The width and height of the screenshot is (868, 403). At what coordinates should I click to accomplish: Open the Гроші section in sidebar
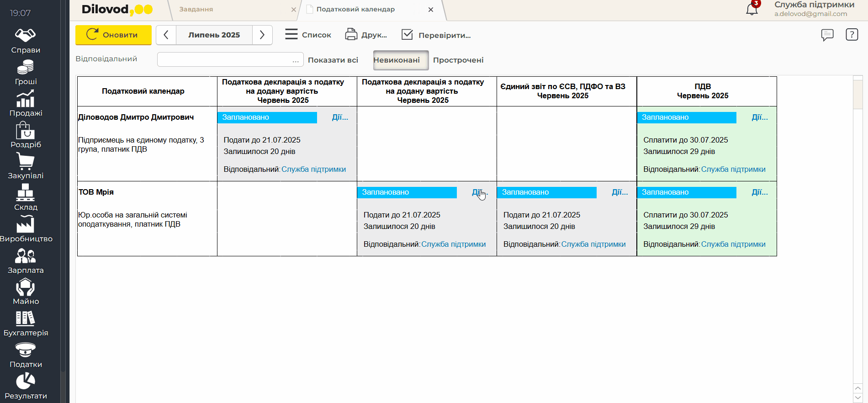pos(26,73)
